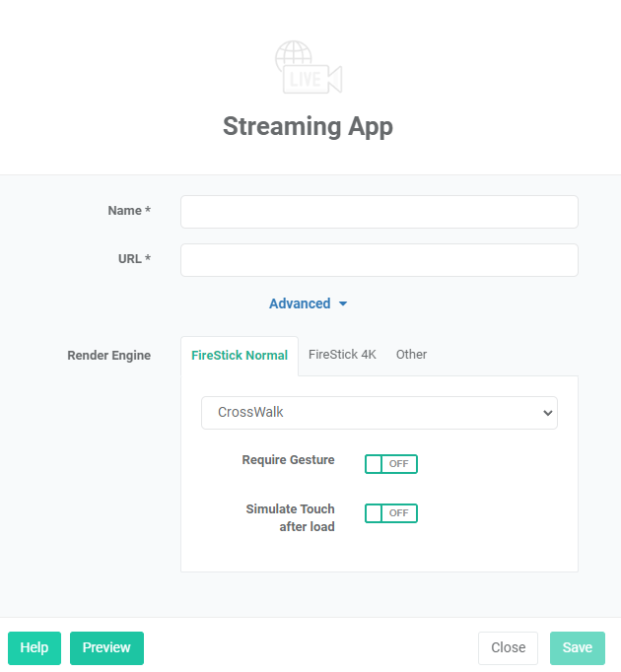Viewport: 621px width, 672px height.
Task: Click the Streaming App live camera icon
Action: 309,67
